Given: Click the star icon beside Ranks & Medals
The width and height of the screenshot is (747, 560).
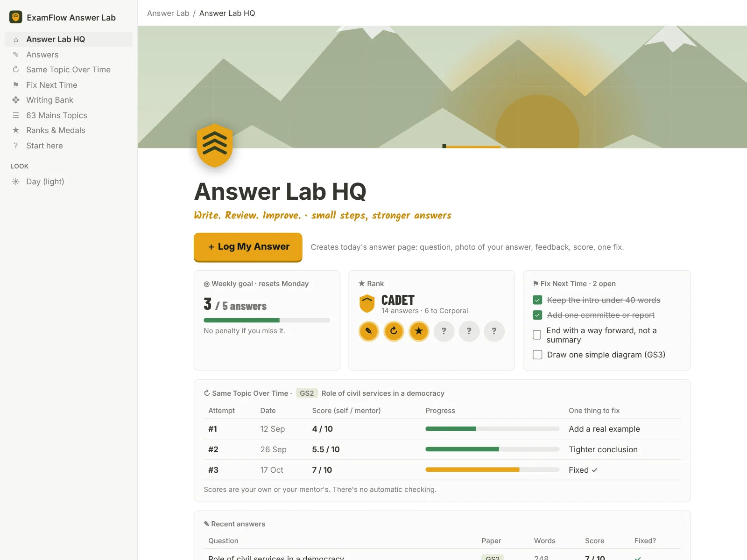Looking at the screenshot, I should (x=16, y=130).
